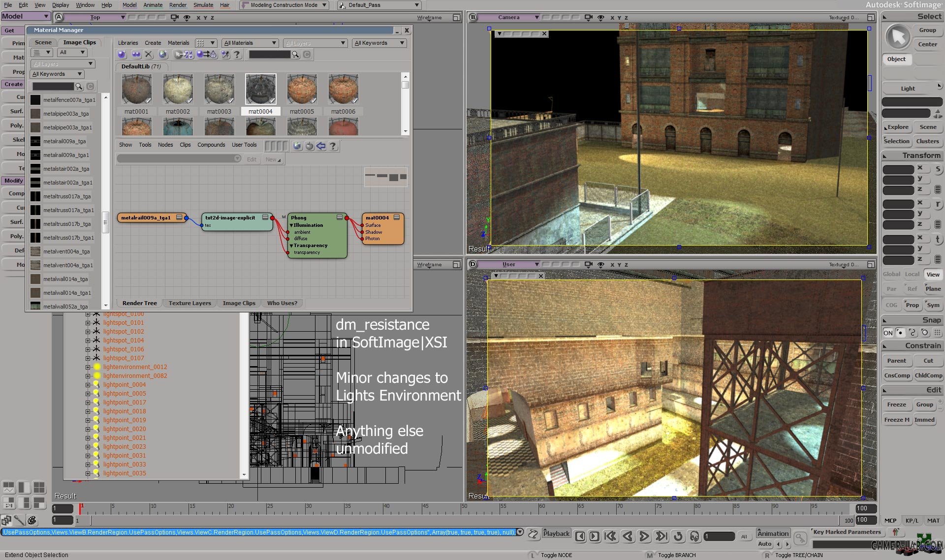The height and width of the screenshot is (560, 945).
Task: Click the render tree back arrow icon
Action: click(x=321, y=146)
